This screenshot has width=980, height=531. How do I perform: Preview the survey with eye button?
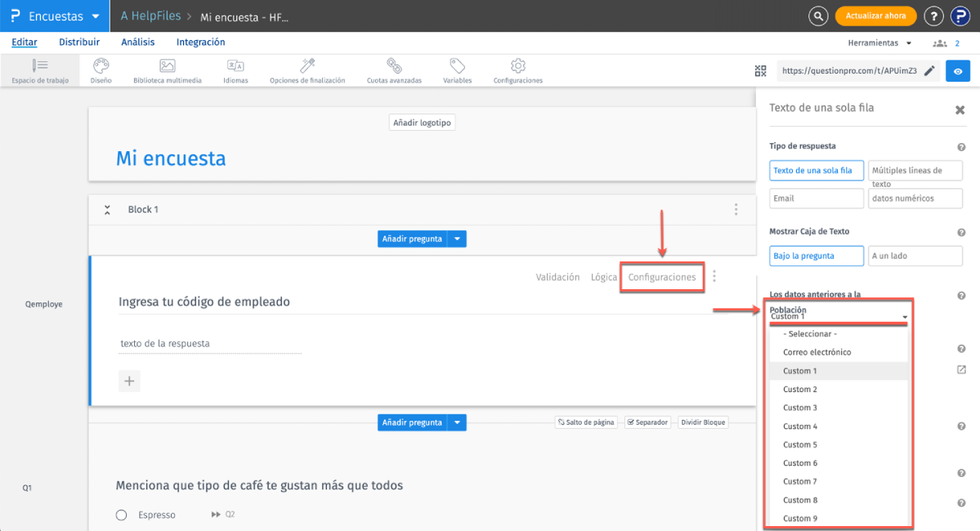(x=958, y=70)
